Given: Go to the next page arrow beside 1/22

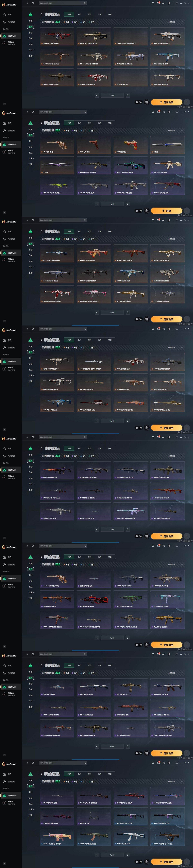Looking at the screenshot, I should point(128,95).
